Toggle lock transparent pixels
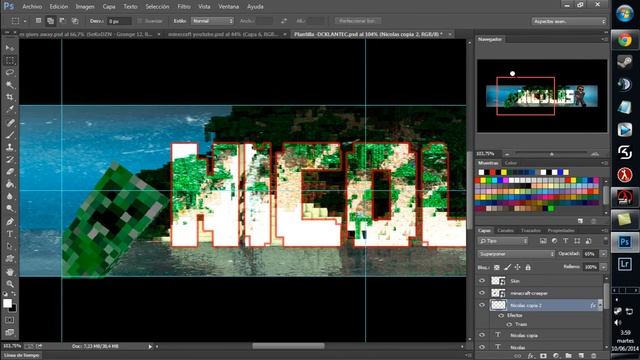 (497, 267)
